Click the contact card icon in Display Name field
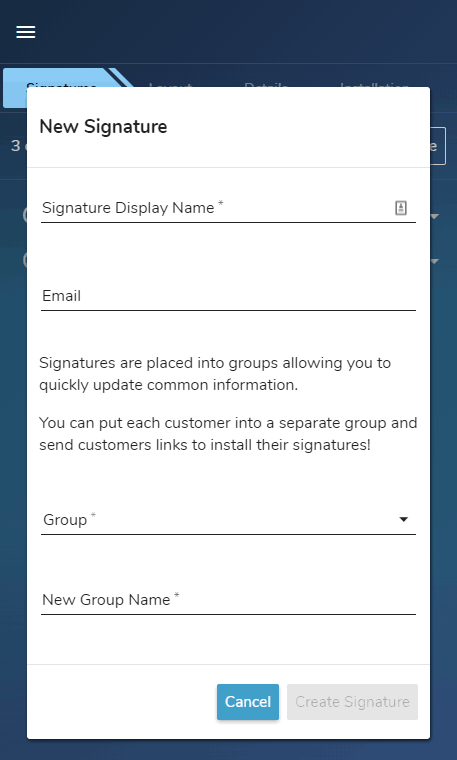Screen dimensions: 457x760 coord(401,208)
